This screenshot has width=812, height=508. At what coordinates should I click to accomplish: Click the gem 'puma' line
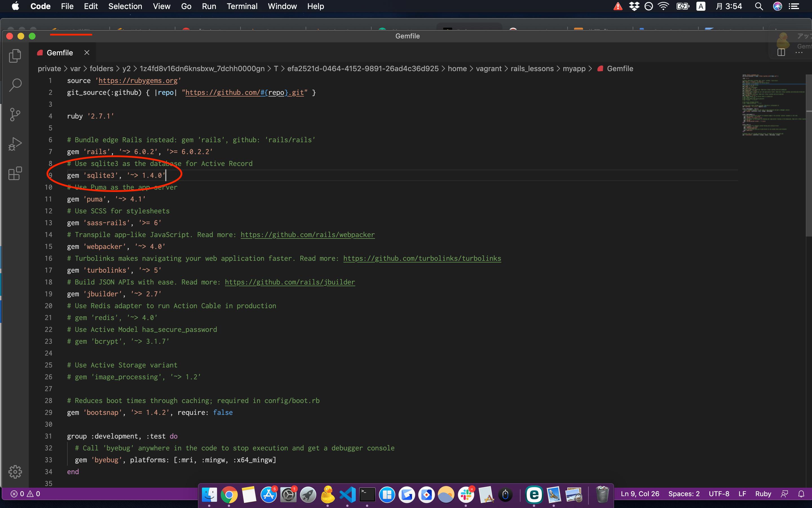(x=106, y=199)
